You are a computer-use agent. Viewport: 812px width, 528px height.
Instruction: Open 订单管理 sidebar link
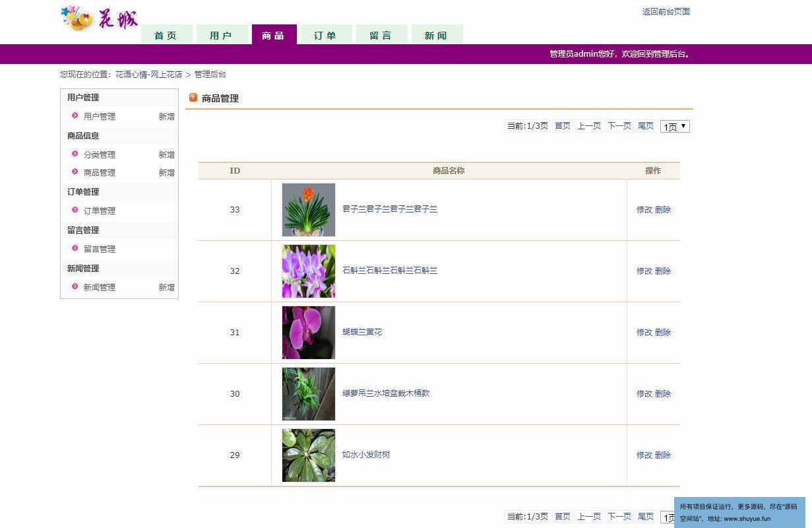pyautogui.click(x=100, y=211)
